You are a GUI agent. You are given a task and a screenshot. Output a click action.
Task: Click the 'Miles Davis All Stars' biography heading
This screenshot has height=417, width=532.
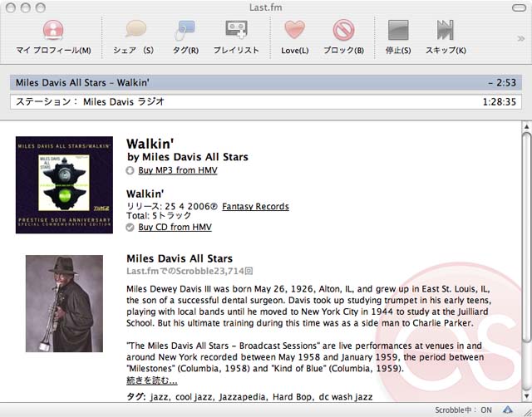click(180, 258)
